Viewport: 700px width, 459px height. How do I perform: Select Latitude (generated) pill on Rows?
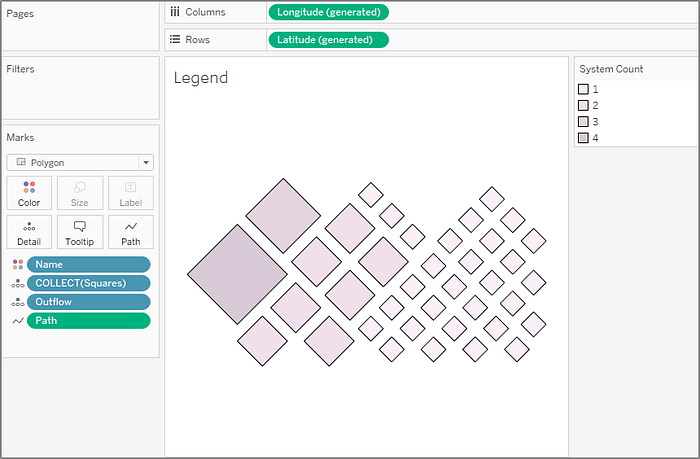pyautogui.click(x=329, y=40)
